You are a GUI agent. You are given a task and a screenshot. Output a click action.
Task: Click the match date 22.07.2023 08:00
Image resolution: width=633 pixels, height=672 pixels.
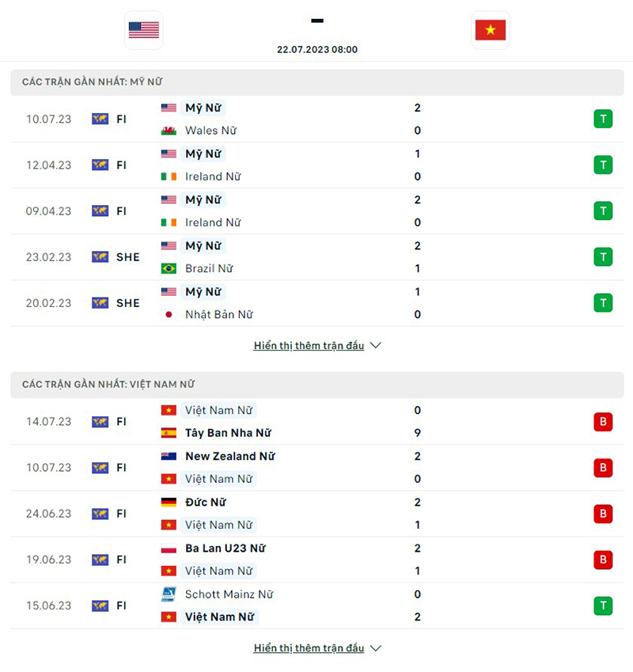pyautogui.click(x=316, y=49)
